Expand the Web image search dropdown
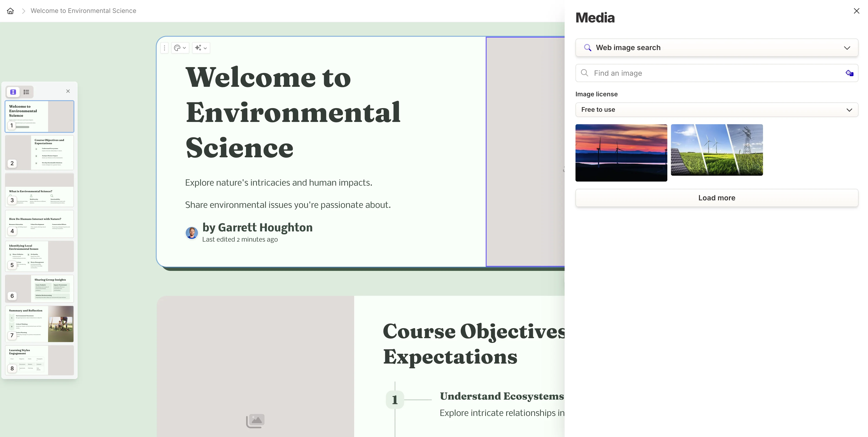Image resolution: width=868 pixels, height=437 pixels. click(716, 48)
